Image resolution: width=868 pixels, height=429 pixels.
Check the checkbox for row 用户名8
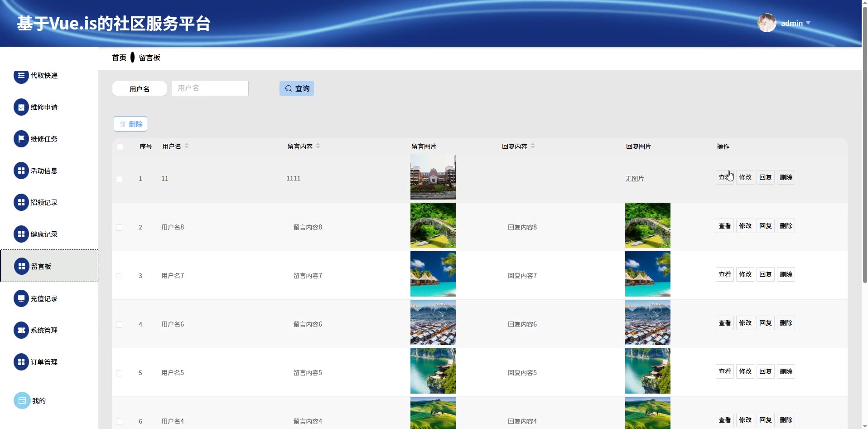(119, 228)
